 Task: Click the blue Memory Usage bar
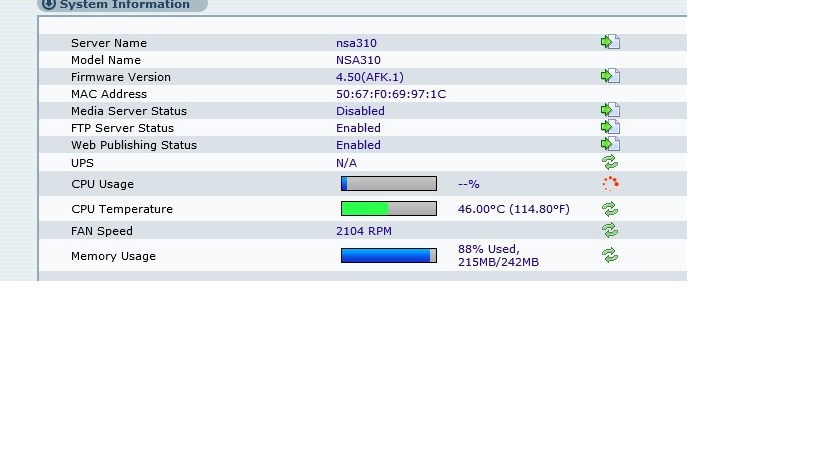tap(389, 256)
